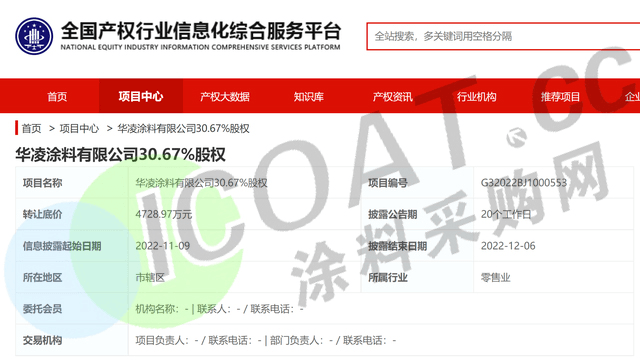Open the 行业机构 navigation item

[x=476, y=97]
